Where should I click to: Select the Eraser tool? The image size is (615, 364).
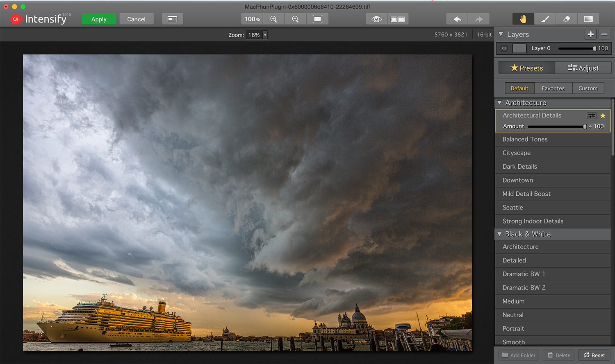[x=567, y=19]
